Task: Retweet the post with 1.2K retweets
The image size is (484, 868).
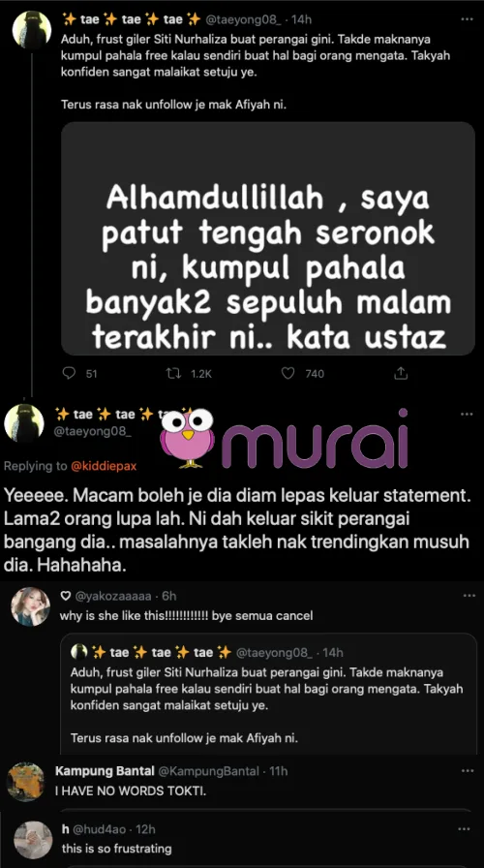Action: [173, 374]
